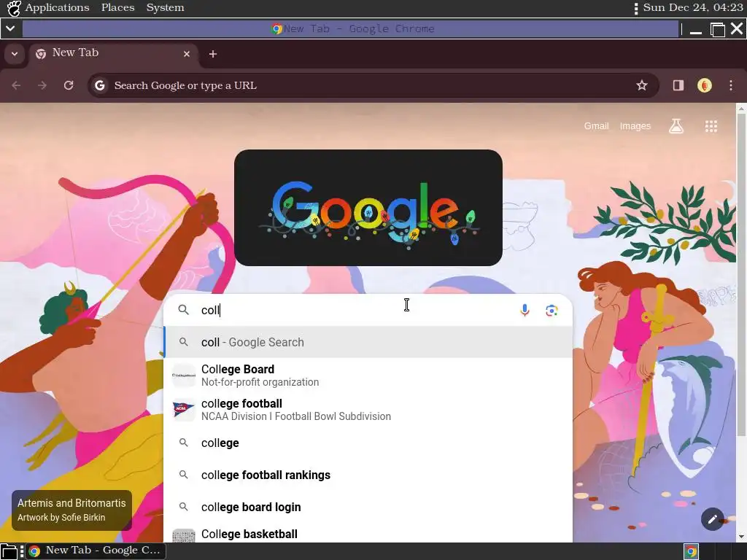Click the GNOME foot logo in top panel
The height and width of the screenshot is (560, 747).
14,8
